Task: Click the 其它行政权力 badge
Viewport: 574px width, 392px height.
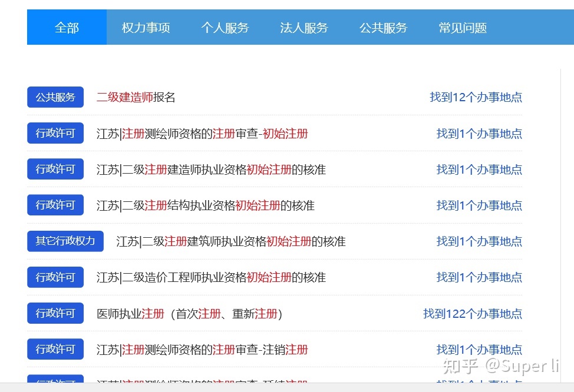Action: (65, 241)
